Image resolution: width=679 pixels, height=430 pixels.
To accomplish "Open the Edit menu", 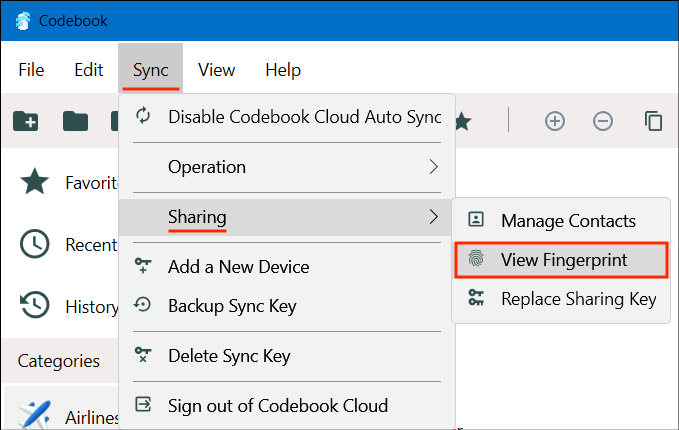I will click(89, 70).
